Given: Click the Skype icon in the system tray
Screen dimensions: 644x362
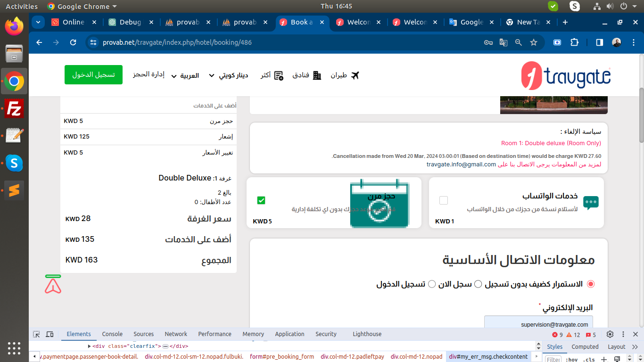Looking at the screenshot, I should [575, 6].
